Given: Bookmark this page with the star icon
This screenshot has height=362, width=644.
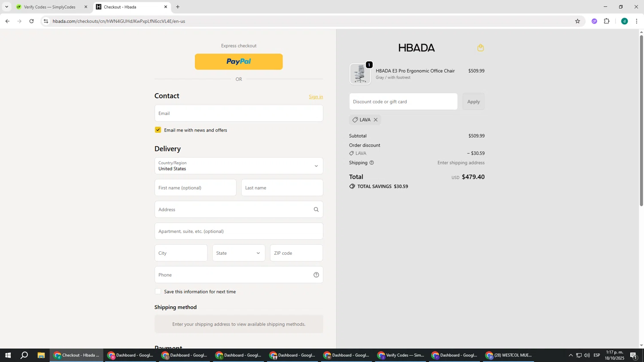Looking at the screenshot, I should tap(577, 21).
